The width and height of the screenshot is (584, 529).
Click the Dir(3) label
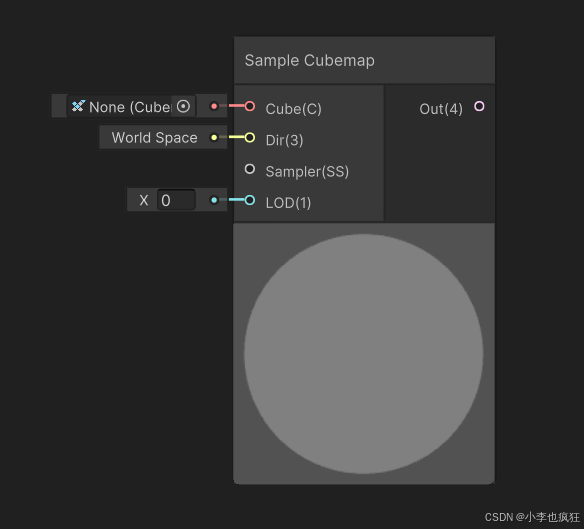click(x=284, y=140)
